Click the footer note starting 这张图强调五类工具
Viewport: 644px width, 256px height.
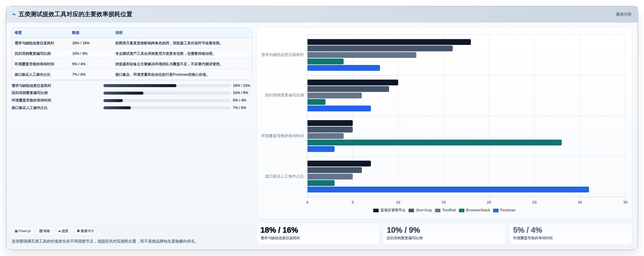(x=105, y=241)
